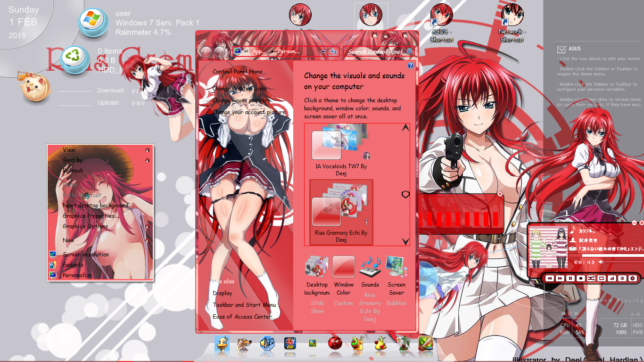This screenshot has height=362, width=644.
Task: Toggle repeat mode on the media player
Action: click(x=602, y=278)
